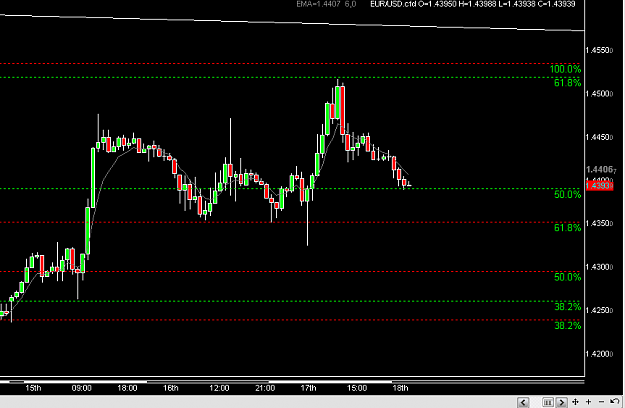Viewport: 625px width, 408px height.
Task: Zoom in using the plus icon
Action: coord(588,402)
